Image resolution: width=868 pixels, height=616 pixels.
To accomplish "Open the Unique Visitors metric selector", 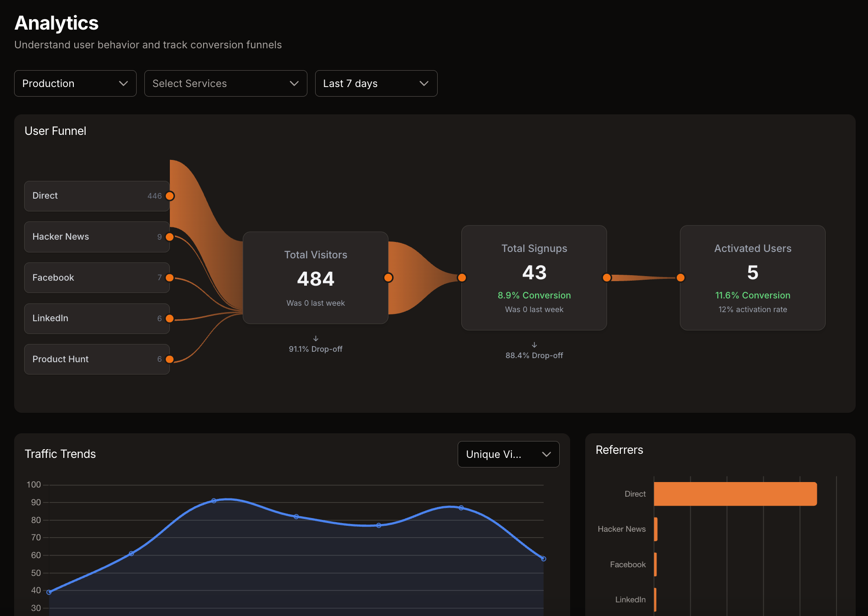I will pos(508,454).
